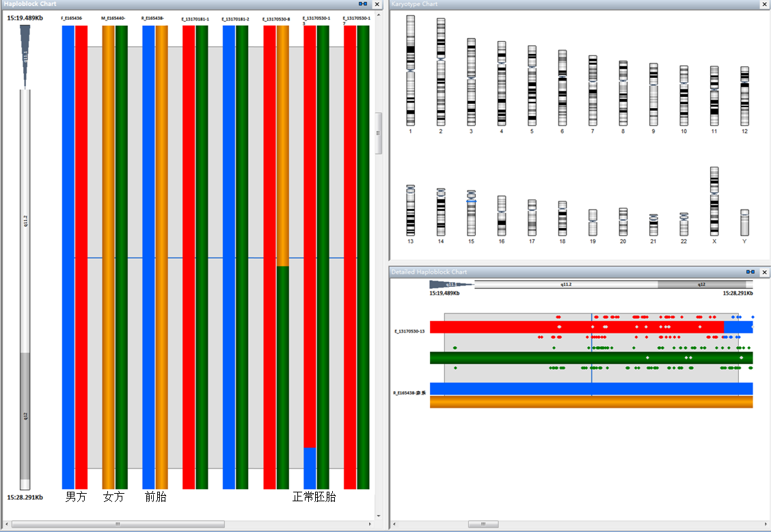The width and height of the screenshot is (771, 532).
Task: Click the link icon in Detailed Haploblock Chart header
Action: point(750,272)
